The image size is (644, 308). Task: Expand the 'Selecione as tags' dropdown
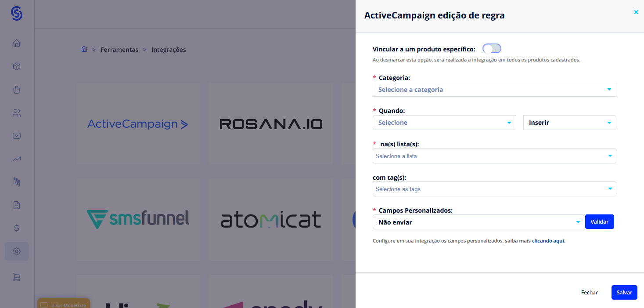[494, 189]
